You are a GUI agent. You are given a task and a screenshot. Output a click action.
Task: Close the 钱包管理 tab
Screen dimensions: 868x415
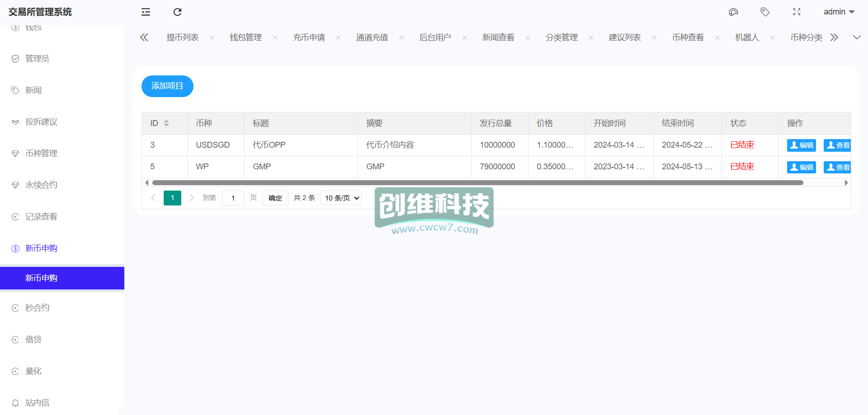[x=275, y=38]
